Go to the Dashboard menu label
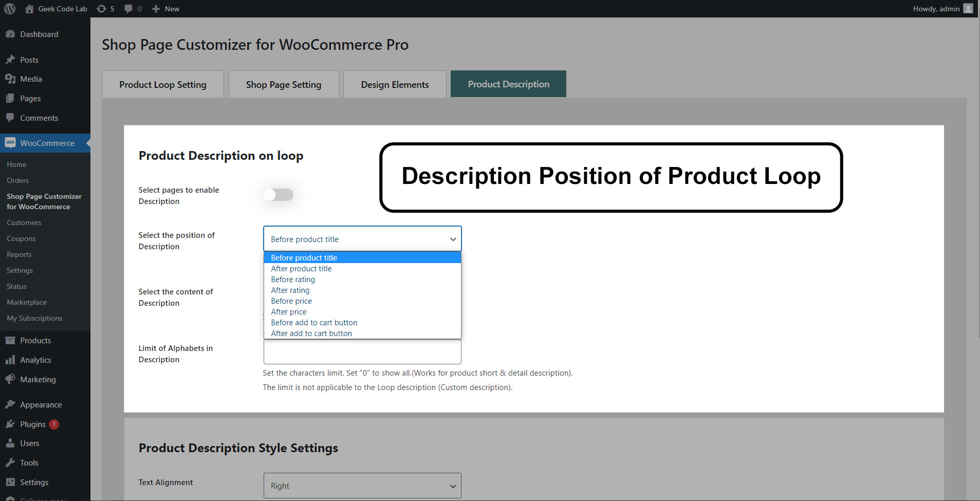980x501 pixels. pos(39,34)
